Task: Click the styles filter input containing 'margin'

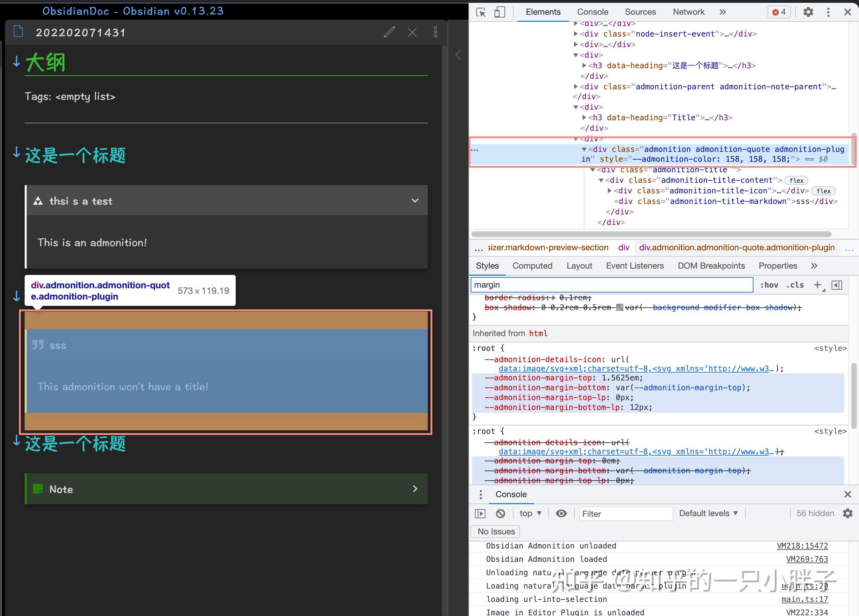Action: tap(611, 285)
